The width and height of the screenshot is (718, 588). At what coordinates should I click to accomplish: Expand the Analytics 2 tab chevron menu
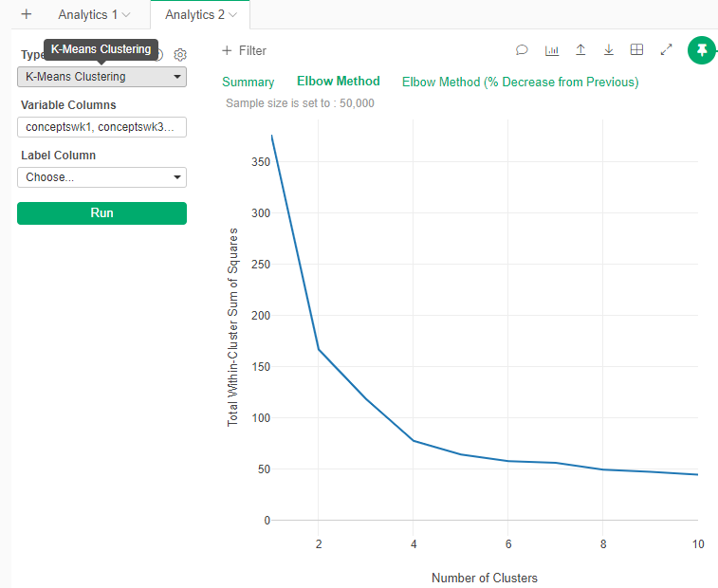point(232,15)
